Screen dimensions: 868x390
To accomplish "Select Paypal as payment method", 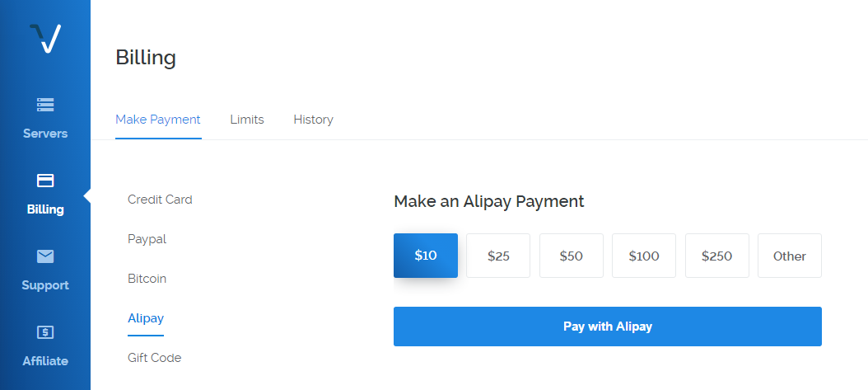I will click(147, 239).
